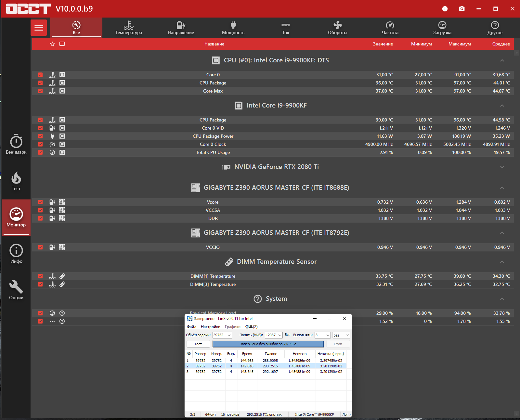The height and width of the screenshot is (420, 520).
Task: Click the question mark icon in Physical Memory Load row
Action: pos(62,313)
